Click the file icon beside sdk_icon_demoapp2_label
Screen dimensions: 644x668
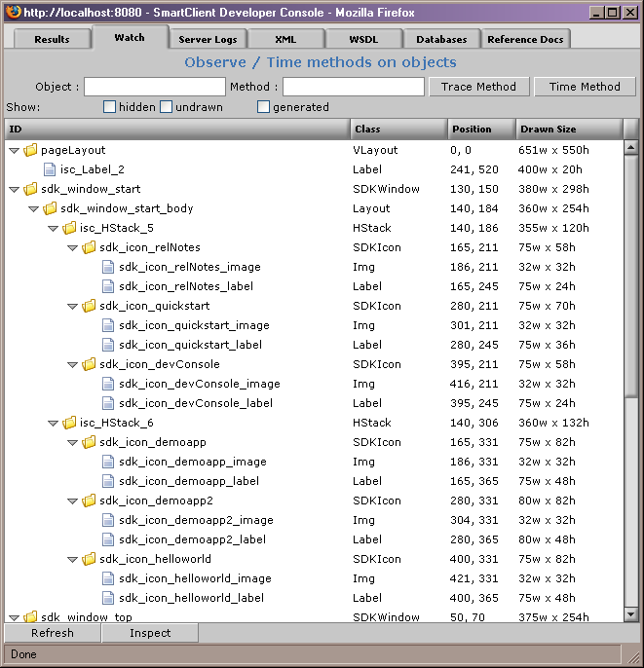108,539
